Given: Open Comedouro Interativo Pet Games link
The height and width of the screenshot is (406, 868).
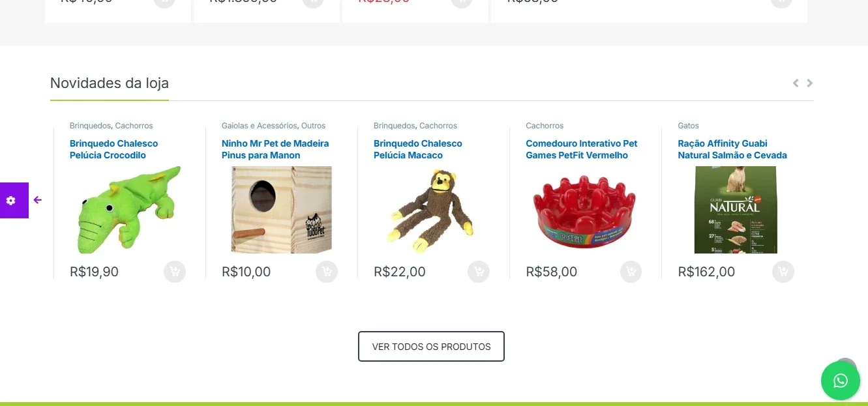Looking at the screenshot, I should [x=582, y=149].
